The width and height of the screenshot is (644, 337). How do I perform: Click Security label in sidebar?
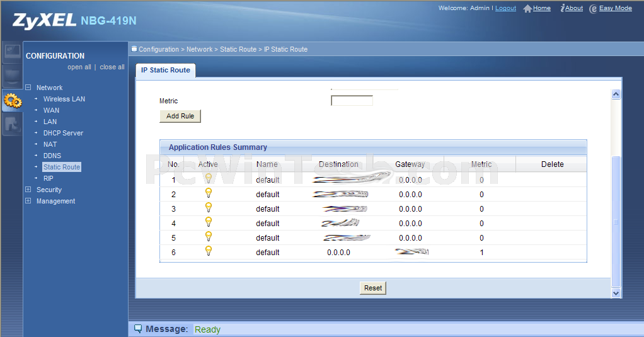(x=49, y=190)
